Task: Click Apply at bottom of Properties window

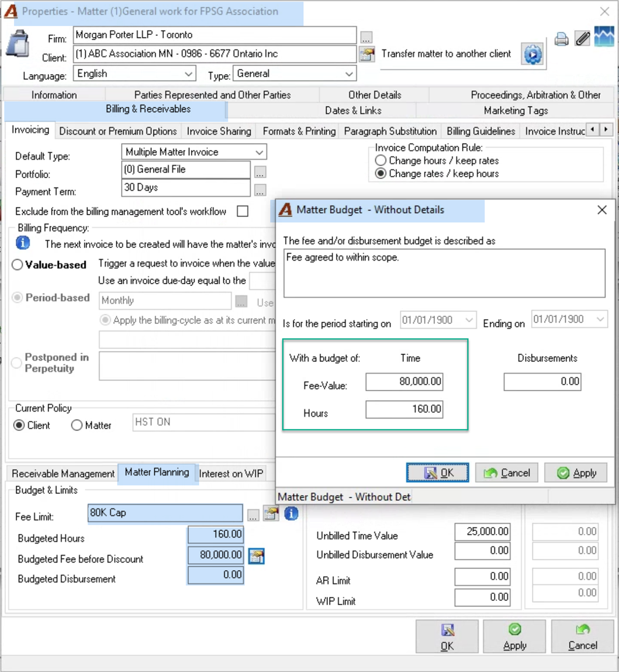Action: (x=514, y=637)
